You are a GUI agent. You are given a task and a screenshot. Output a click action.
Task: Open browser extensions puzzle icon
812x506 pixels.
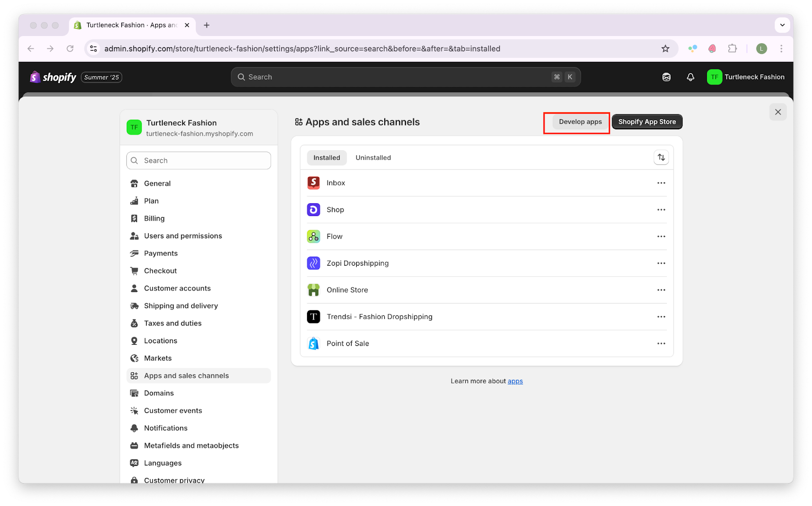732,49
